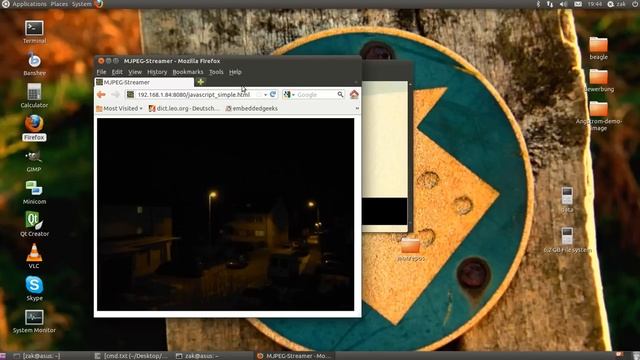
Task: Open Applications menu in top panel
Action: pyautogui.click(x=29, y=4)
